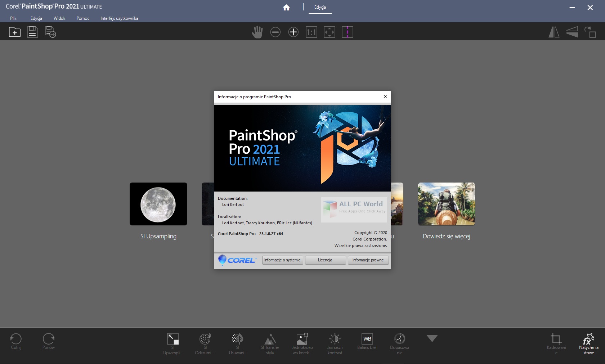Open the Widok menu
This screenshot has width=605, height=364.
[x=59, y=18]
